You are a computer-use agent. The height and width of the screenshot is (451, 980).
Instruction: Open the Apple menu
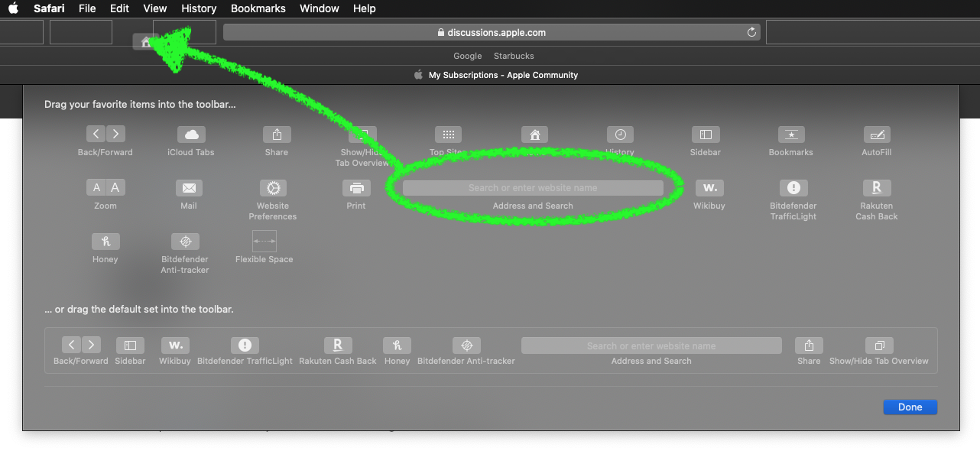point(13,8)
